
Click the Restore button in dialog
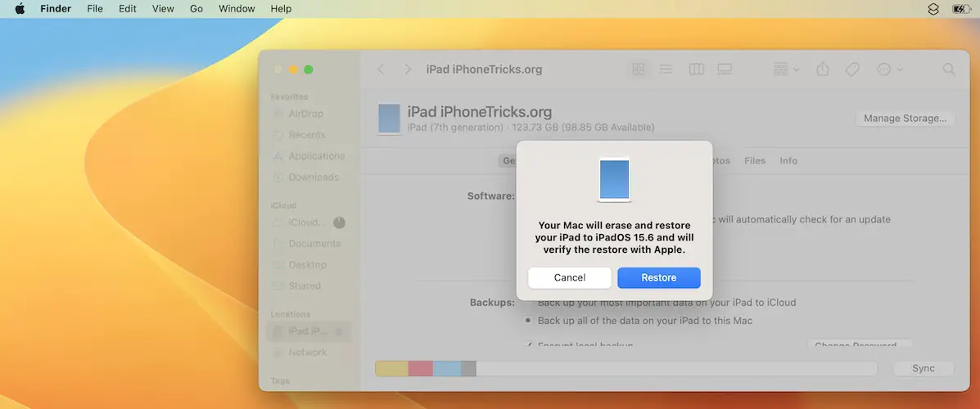pos(658,278)
